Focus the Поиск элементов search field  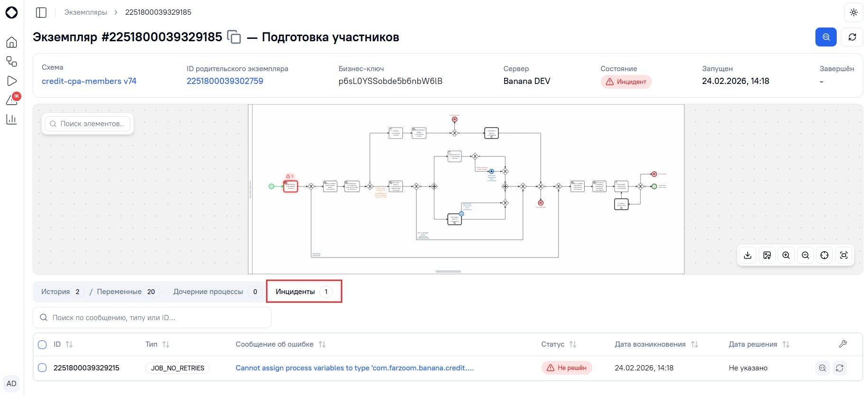click(88, 124)
